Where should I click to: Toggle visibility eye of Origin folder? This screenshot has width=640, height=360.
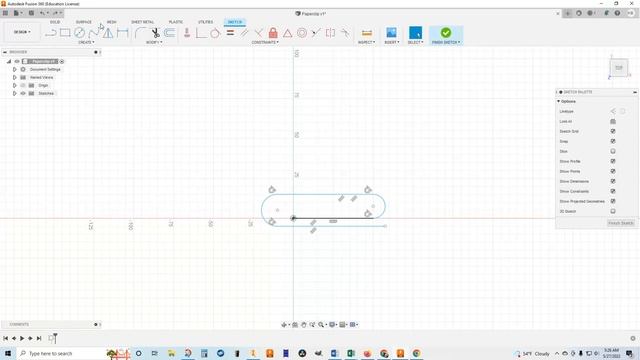[23, 85]
